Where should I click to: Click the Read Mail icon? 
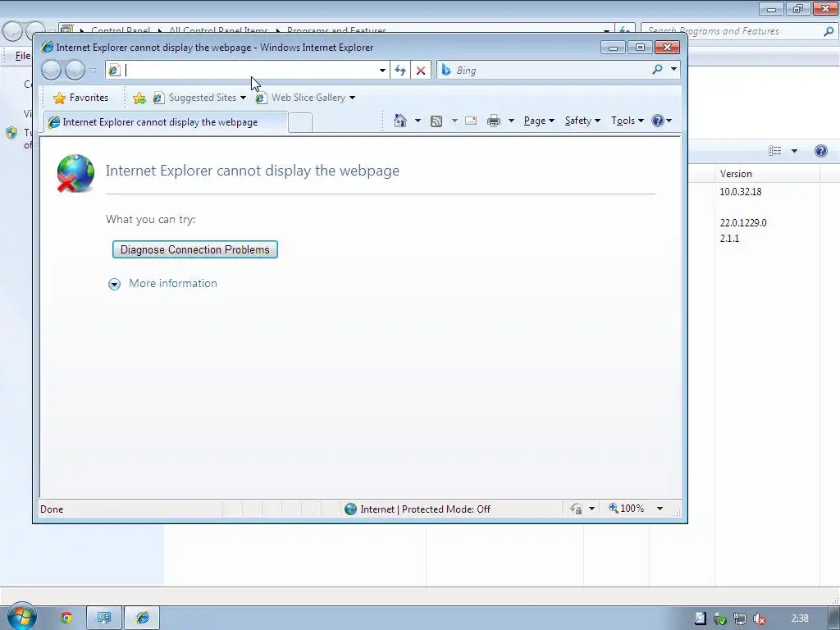pyautogui.click(x=471, y=121)
